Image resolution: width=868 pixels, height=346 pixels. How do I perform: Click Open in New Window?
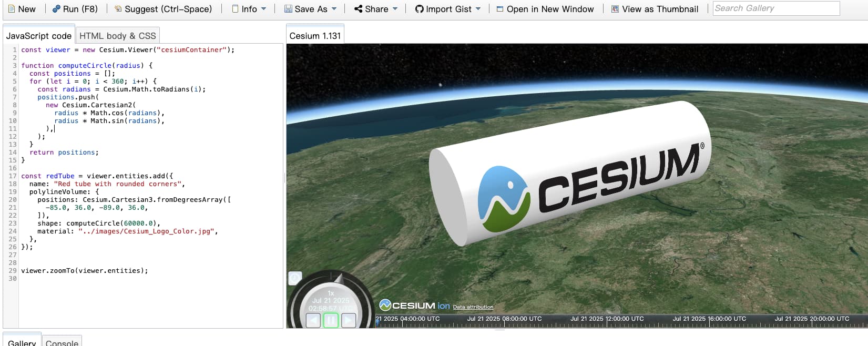point(545,9)
